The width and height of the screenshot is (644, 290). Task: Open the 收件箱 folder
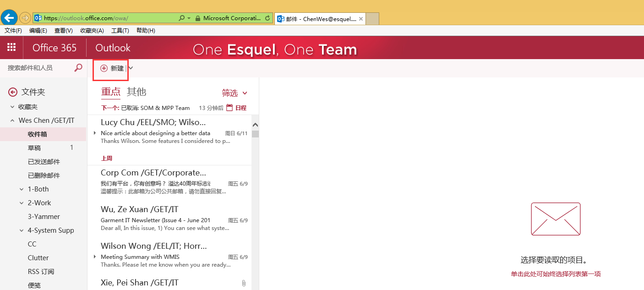43,134
